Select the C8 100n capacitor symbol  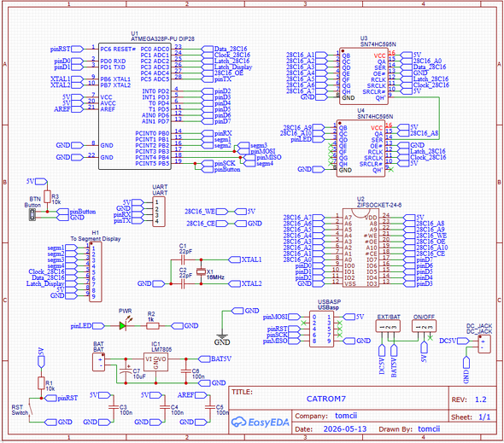[x=185, y=370]
